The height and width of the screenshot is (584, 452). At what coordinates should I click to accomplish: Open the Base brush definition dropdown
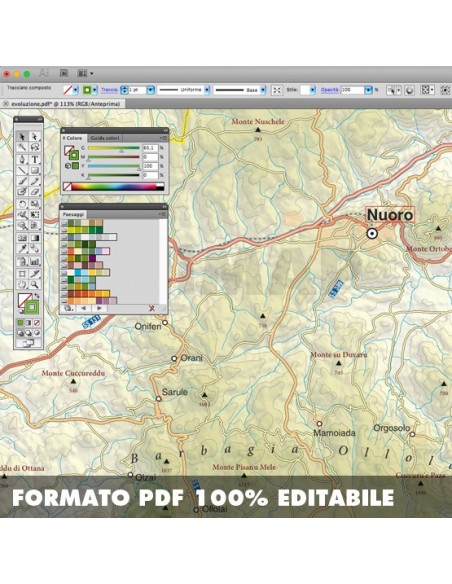click(263, 90)
